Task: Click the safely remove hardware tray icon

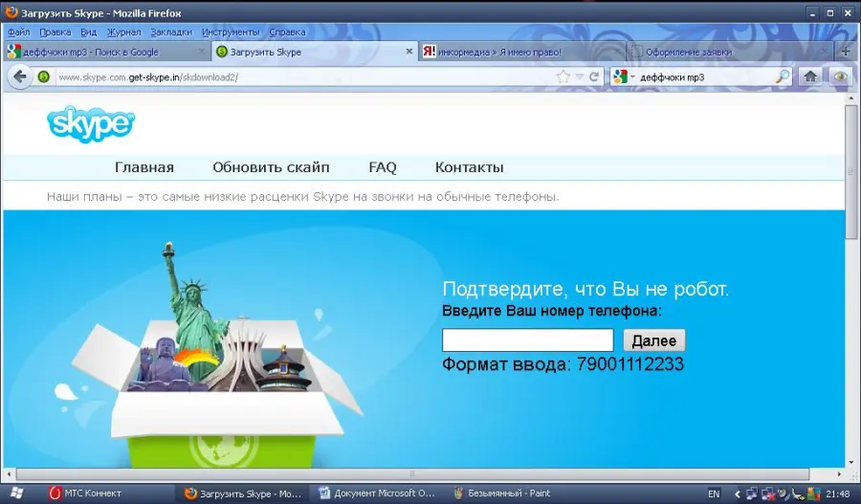Action: coord(798,494)
